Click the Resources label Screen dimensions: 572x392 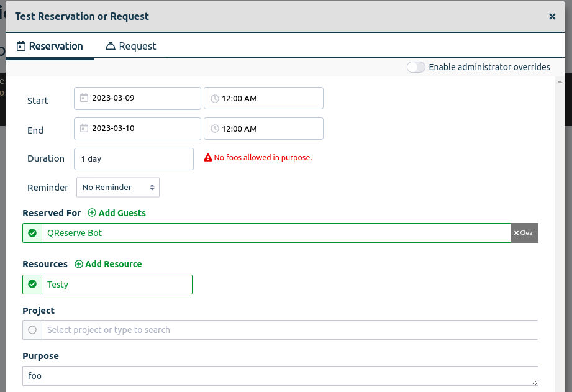[45, 264]
